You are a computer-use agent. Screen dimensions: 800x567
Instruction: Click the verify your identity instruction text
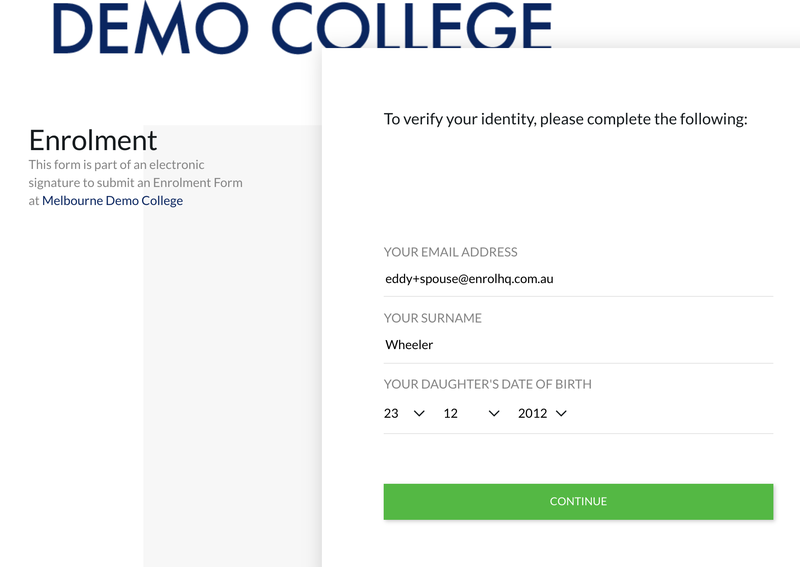click(x=565, y=119)
